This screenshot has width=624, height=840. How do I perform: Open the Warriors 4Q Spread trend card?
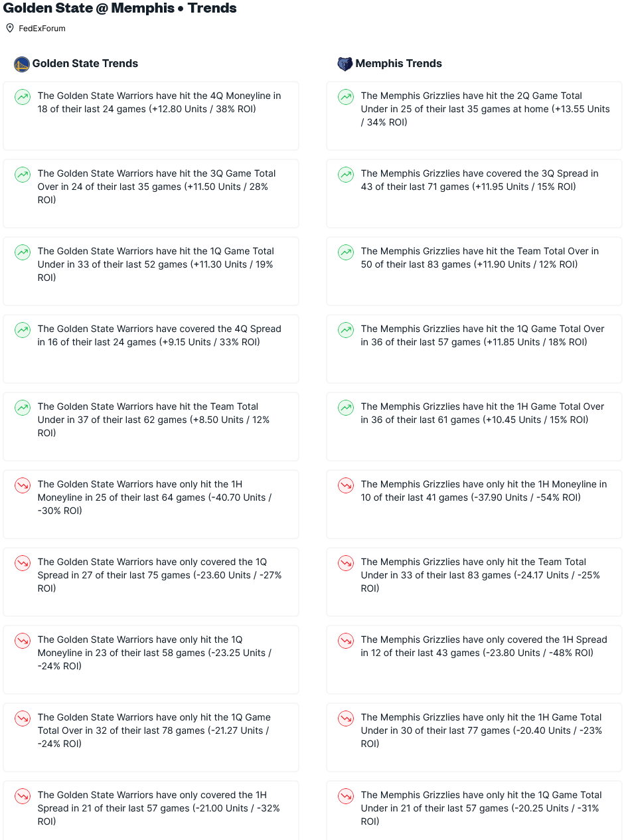point(151,349)
